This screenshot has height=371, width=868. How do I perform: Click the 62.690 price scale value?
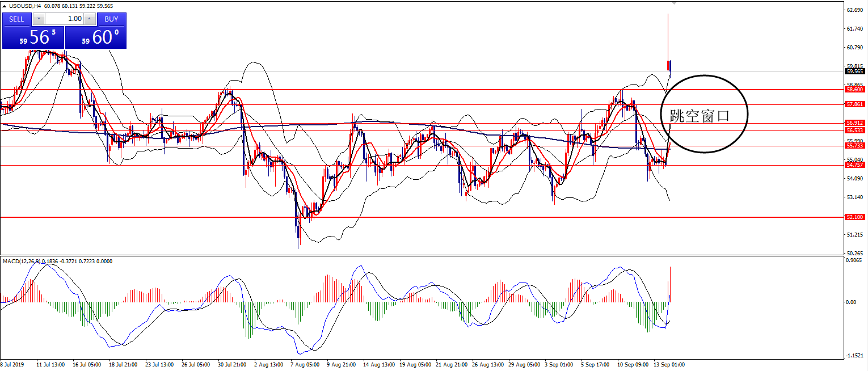click(855, 10)
